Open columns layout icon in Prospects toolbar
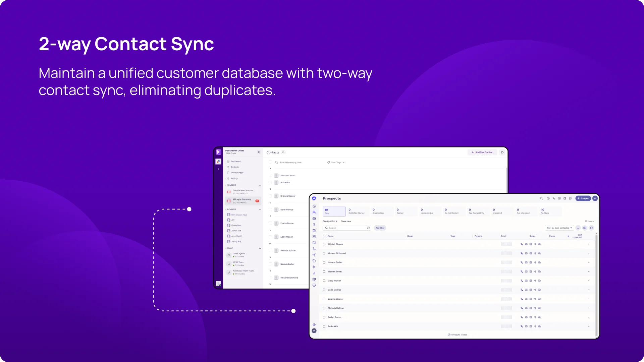Viewport: 644px width, 362px height. pos(585,228)
